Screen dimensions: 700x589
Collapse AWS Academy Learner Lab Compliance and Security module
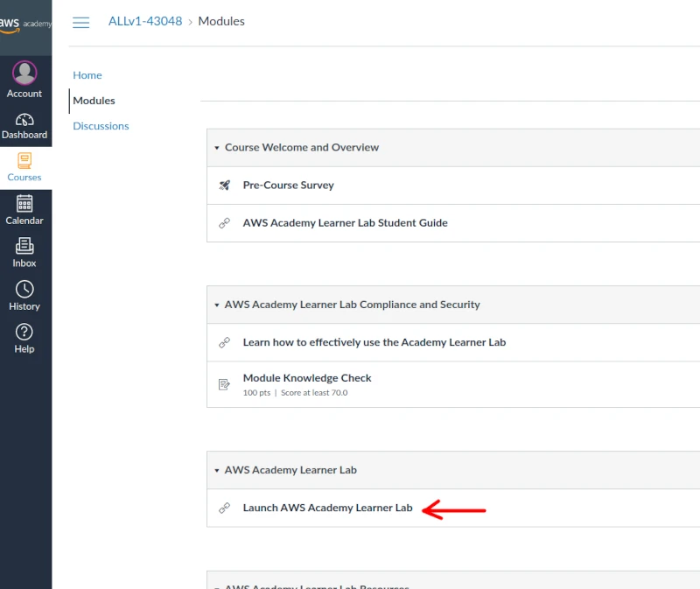tap(217, 305)
